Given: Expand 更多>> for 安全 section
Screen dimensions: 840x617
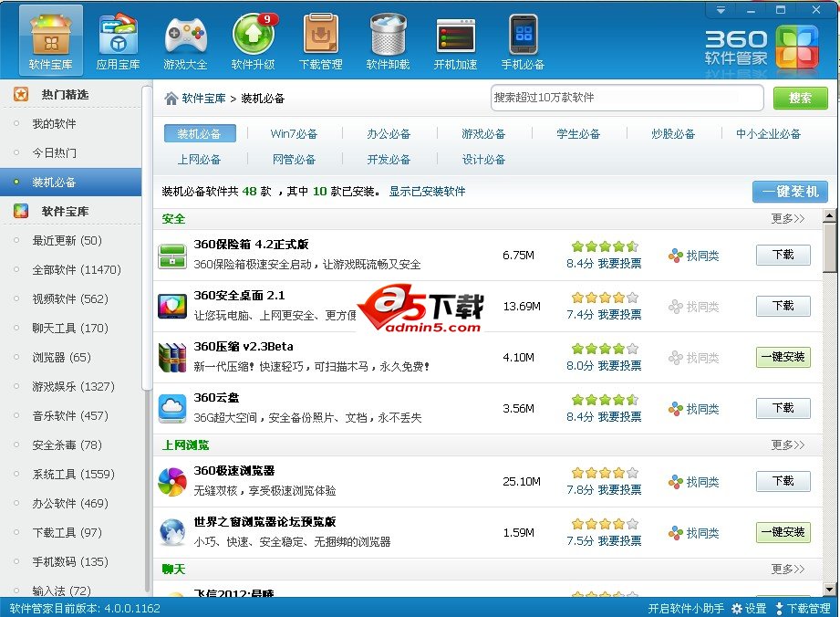Looking at the screenshot, I should tap(787, 219).
